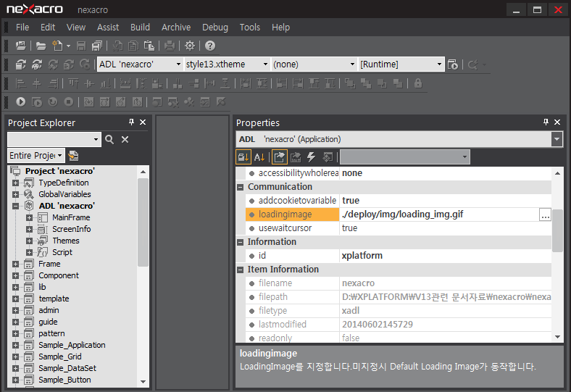Click the Save toolbar icon
Viewport: 571px width, 392px height.
coord(81,46)
